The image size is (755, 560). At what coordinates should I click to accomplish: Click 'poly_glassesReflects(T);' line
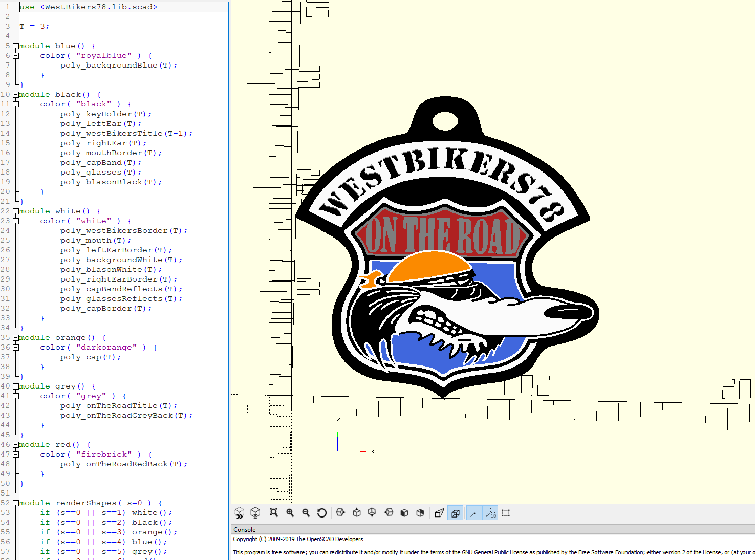point(121,298)
